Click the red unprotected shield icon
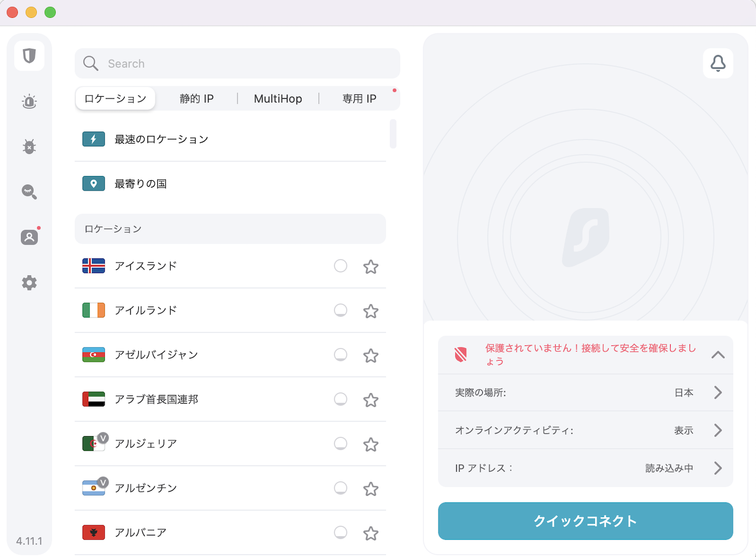756x557 pixels. pyautogui.click(x=461, y=355)
